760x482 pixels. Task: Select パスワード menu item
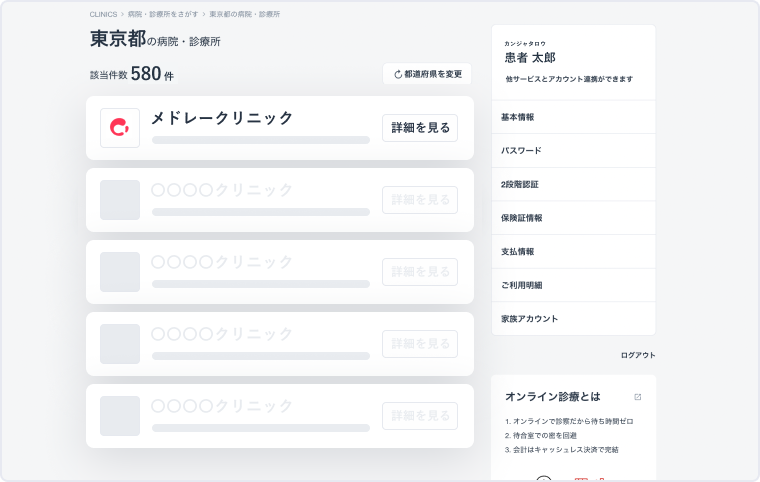coord(521,151)
